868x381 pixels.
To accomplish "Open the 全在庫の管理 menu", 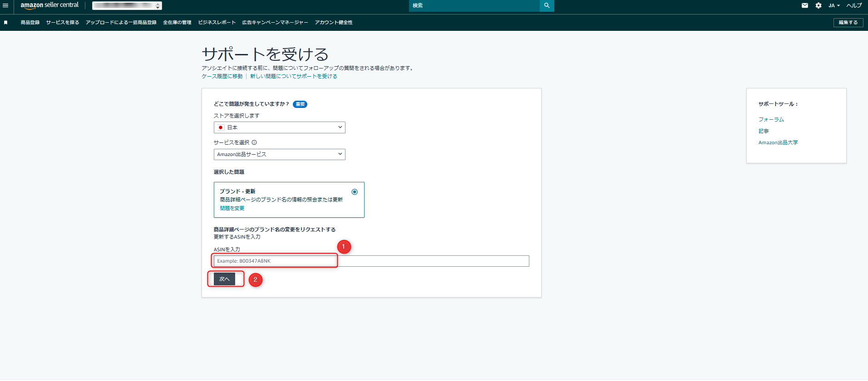I will tap(177, 22).
